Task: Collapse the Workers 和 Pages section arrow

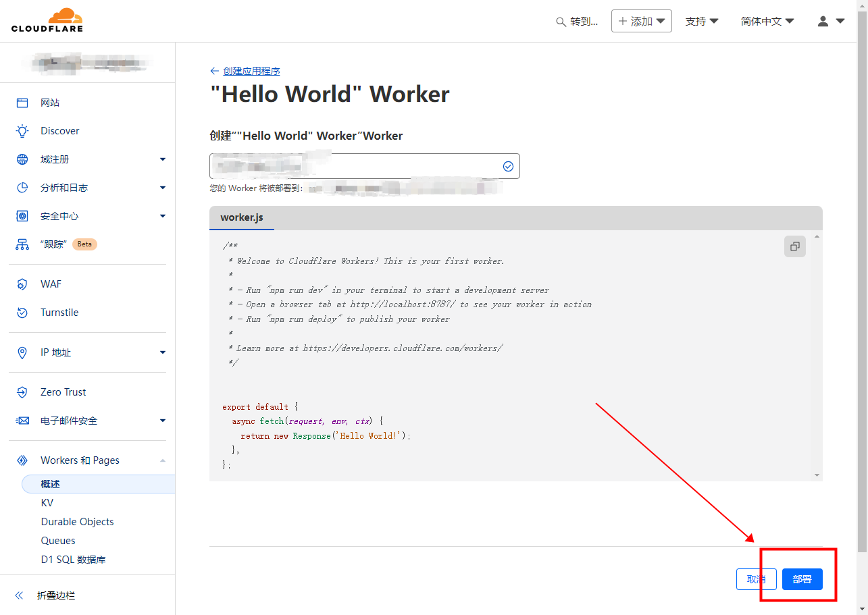Action: tap(163, 460)
